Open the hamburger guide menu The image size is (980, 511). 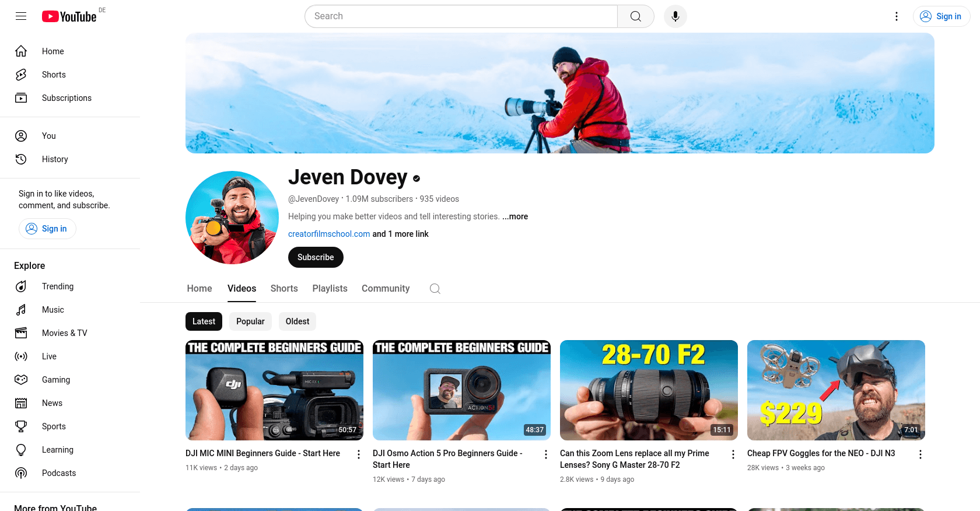(21, 16)
